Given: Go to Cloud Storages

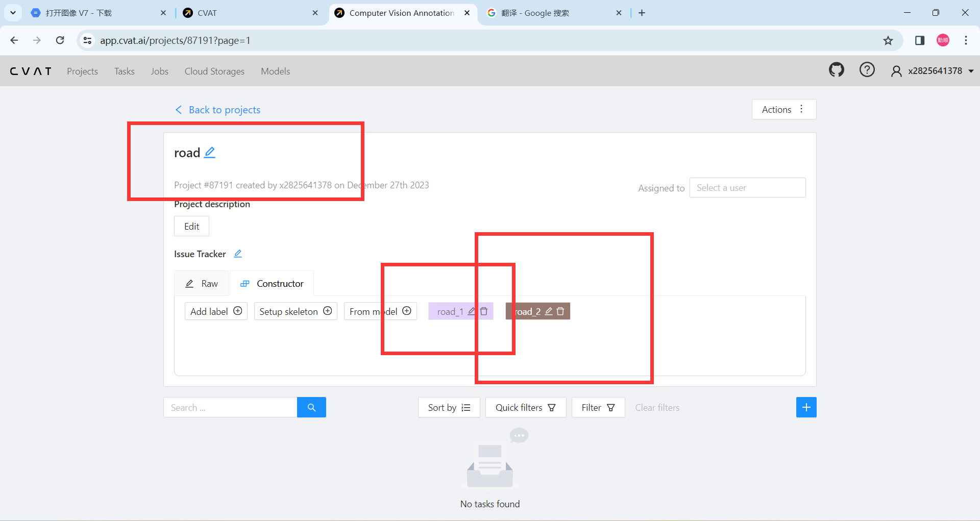Looking at the screenshot, I should coord(214,71).
